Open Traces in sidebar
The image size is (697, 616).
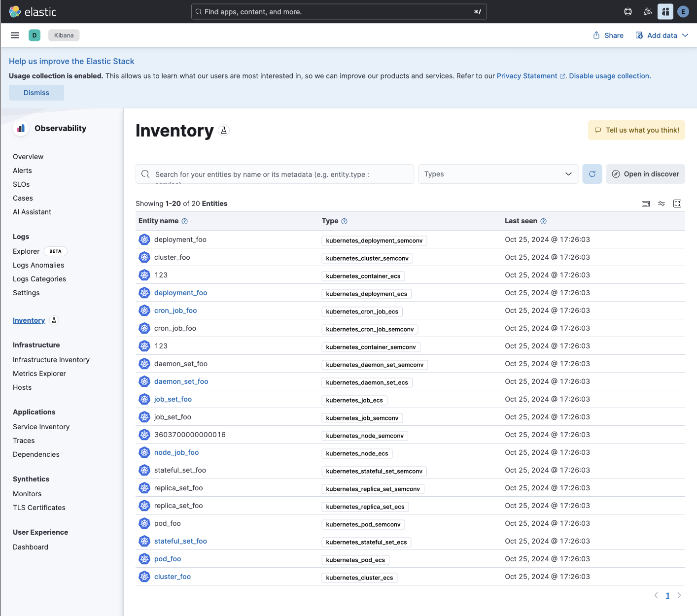[x=24, y=441]
